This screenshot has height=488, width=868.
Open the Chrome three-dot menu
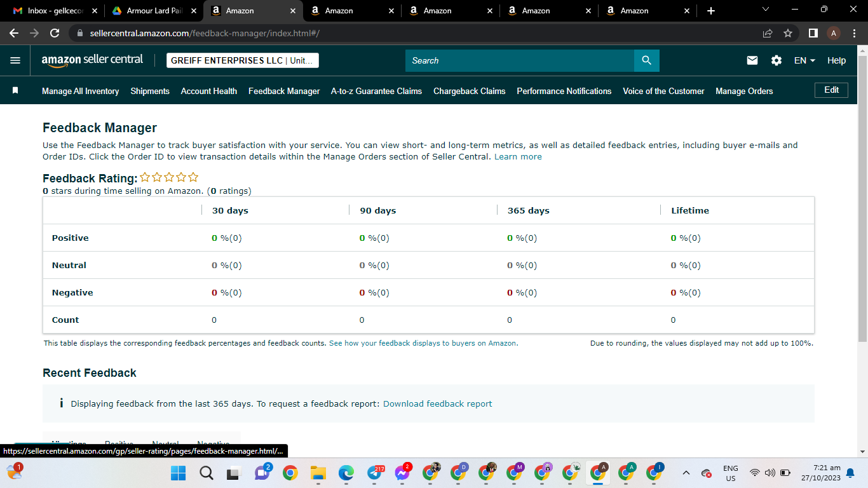pos(854,33)
